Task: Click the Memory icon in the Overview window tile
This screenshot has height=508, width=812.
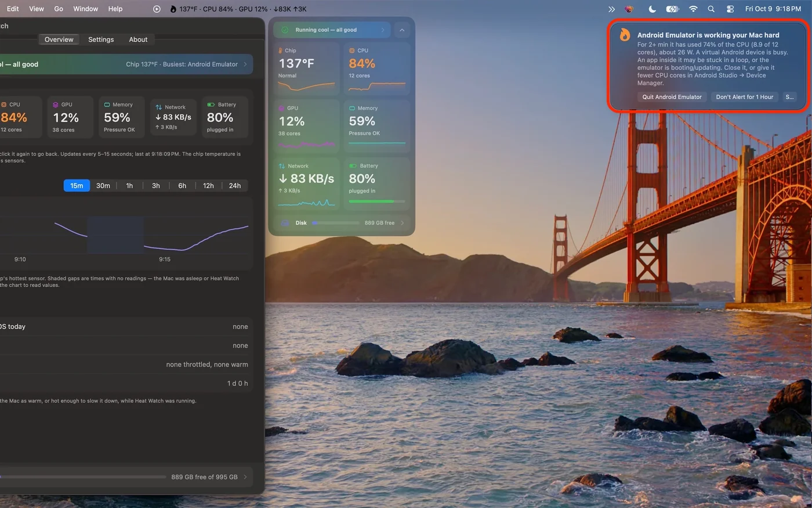Action: point(107,105)
